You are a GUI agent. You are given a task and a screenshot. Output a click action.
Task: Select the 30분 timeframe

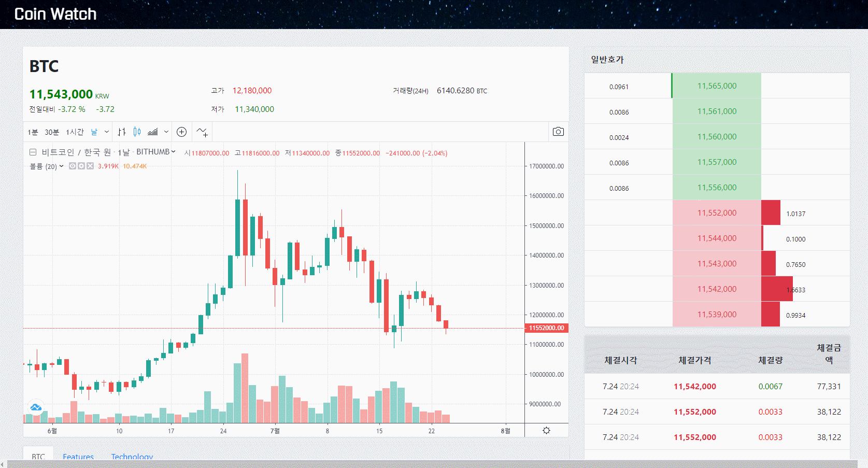(51, 132)
